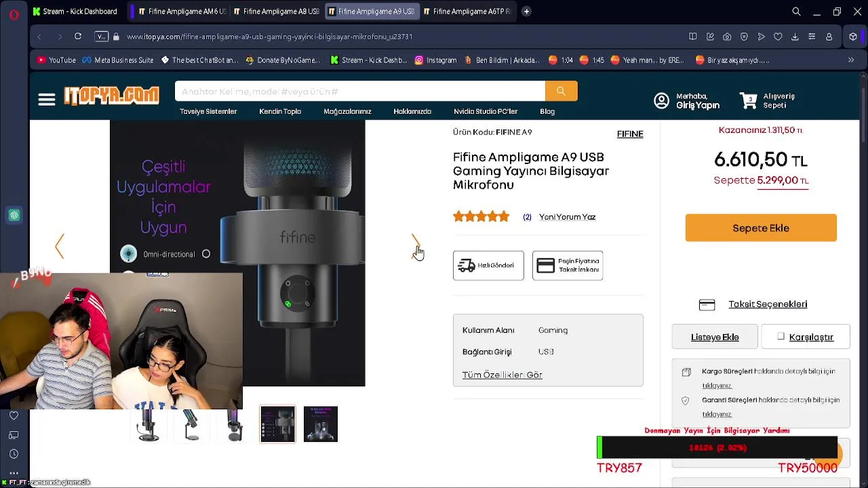Image resolution: width=868 pixels, height=488 pixels.
Task: Reload the page with refresh icon
Action: point(78,37)
